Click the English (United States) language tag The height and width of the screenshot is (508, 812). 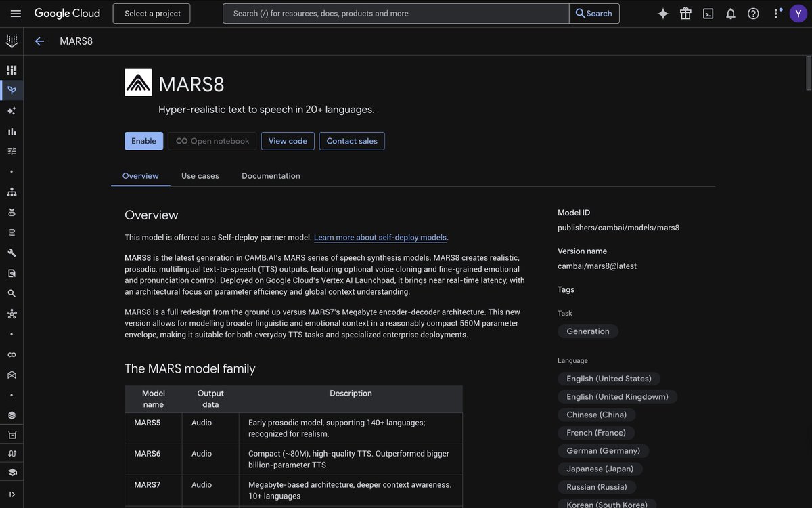tap(609, 379)
